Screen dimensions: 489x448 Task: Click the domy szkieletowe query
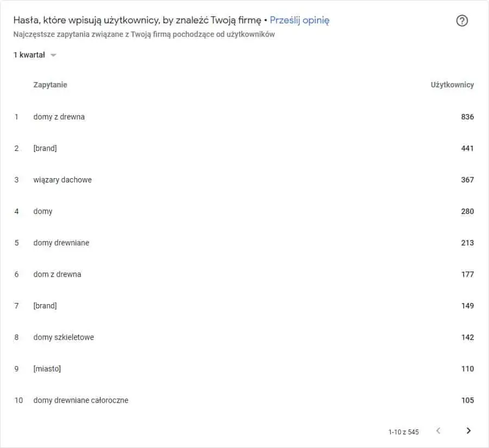(x=64, y=337)
